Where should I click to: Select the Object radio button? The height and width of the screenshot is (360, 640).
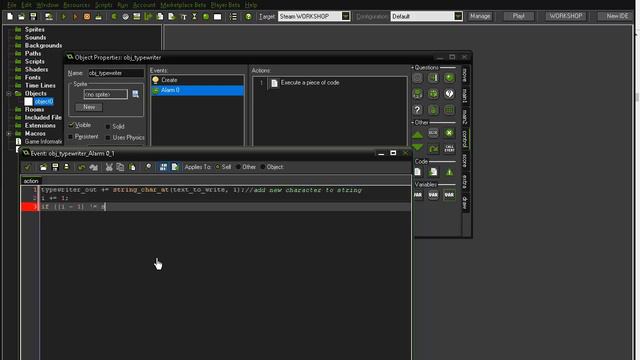262,167
